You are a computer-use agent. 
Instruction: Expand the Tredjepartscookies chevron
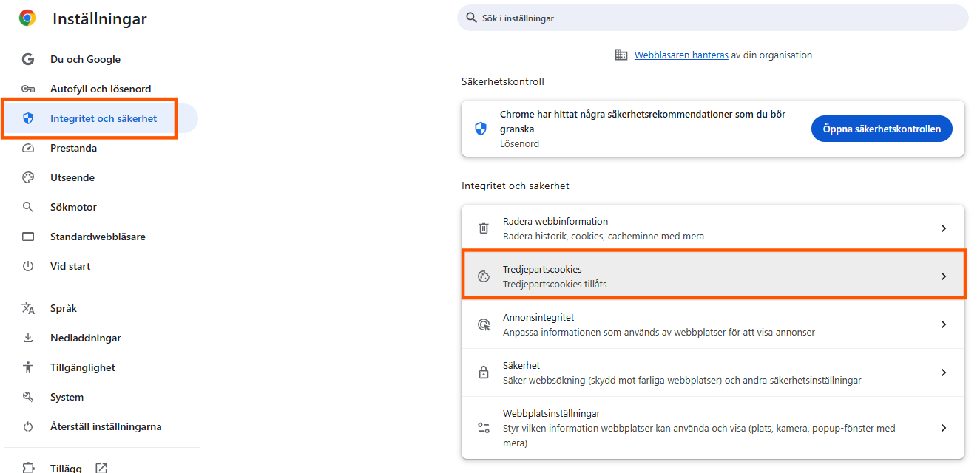(x=944, y=276)
